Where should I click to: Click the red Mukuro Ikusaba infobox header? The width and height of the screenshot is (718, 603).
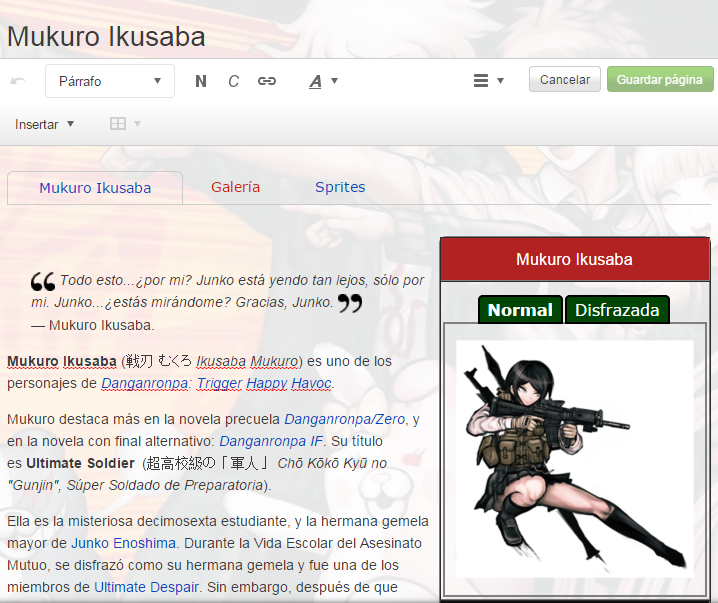[x=575, y=259]
